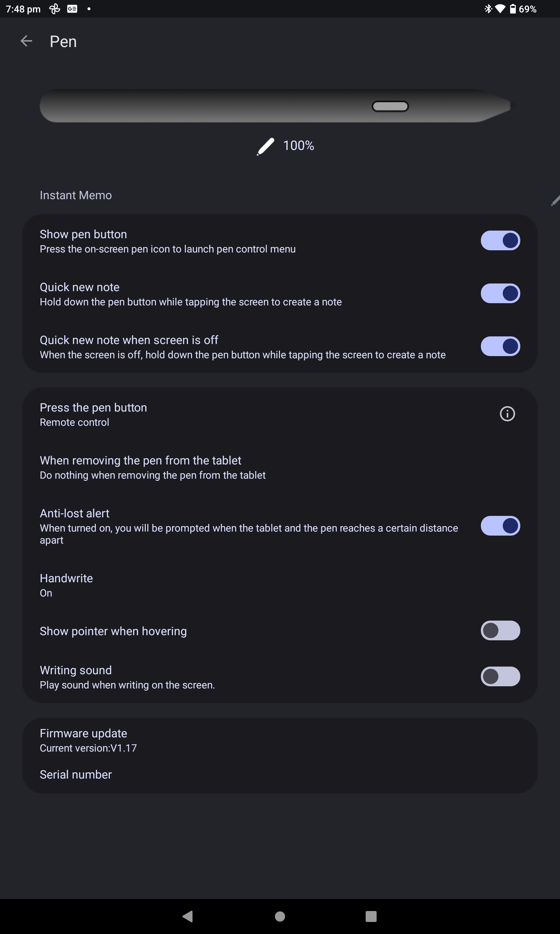Turn off Quick new note
The width and height of the screenshot is (560, 934).
click(x=500, y=293)
